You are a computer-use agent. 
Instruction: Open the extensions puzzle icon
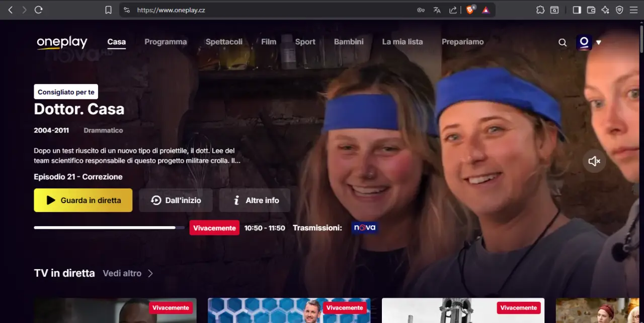click(x=540, y=10)
